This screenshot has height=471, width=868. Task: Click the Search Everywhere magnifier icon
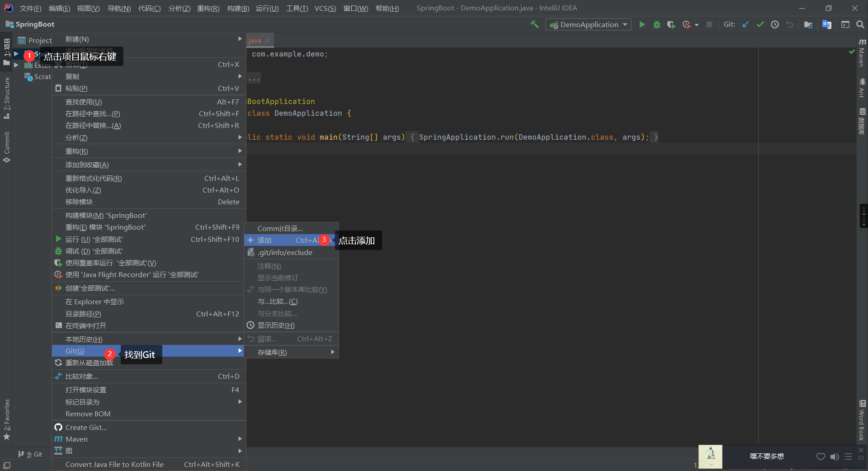coord(860,24)
